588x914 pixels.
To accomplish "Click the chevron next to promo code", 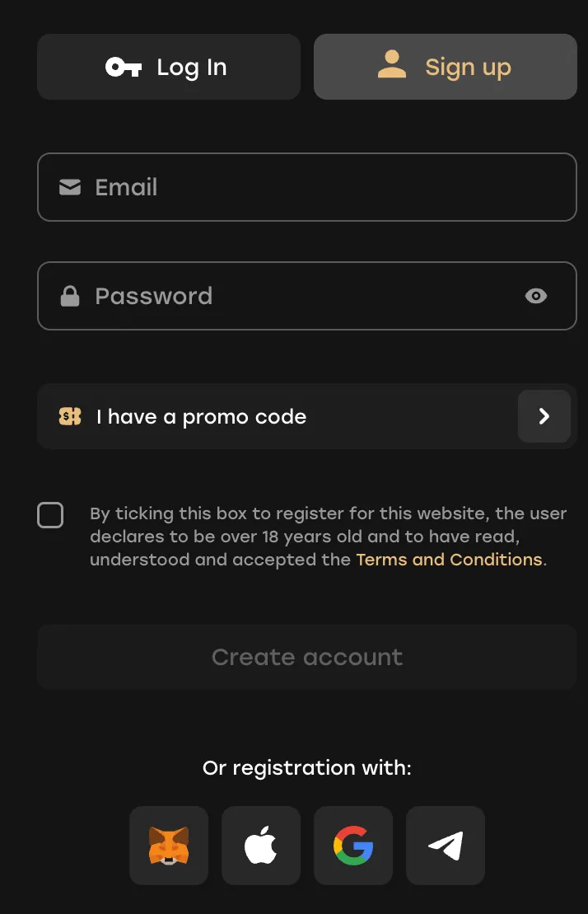I will (x=544, y=416).
